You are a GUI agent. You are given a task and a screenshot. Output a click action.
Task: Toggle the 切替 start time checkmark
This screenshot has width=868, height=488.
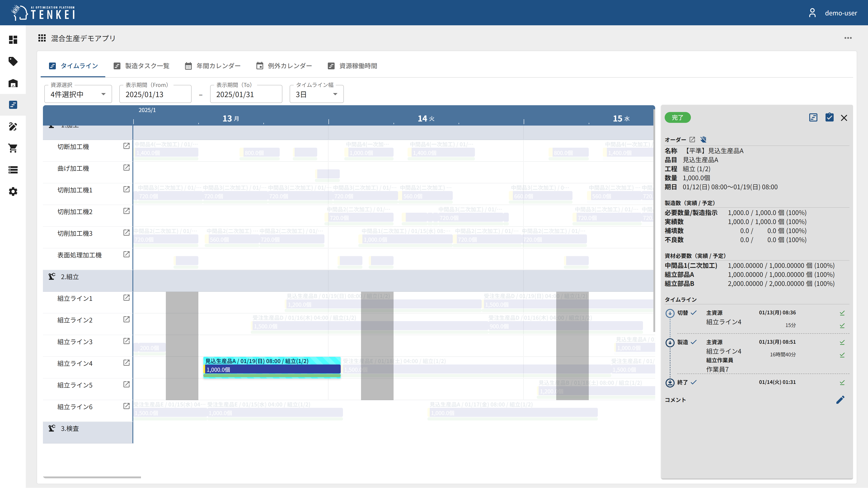(842, 313)
